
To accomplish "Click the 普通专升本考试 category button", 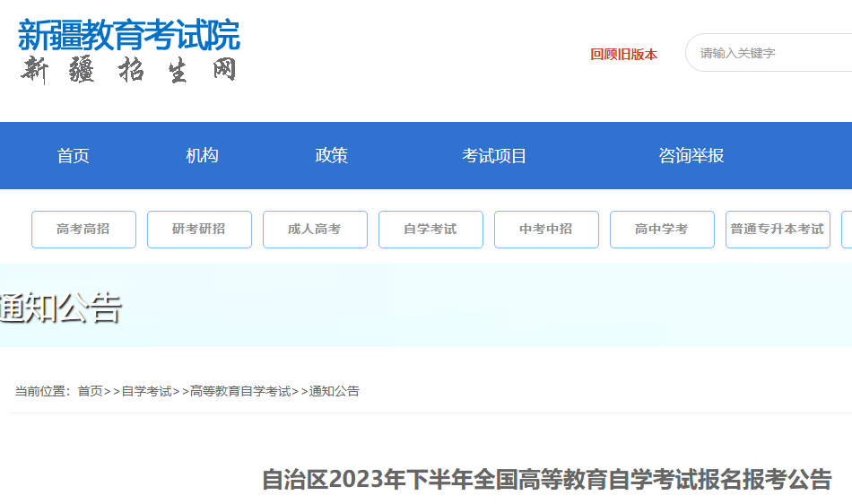I will (x=778, y=230).
